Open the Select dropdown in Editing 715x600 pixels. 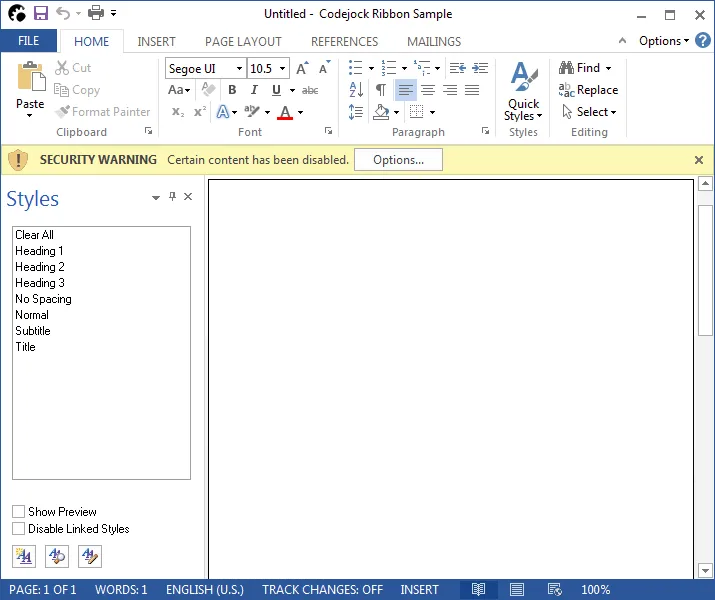589,112
